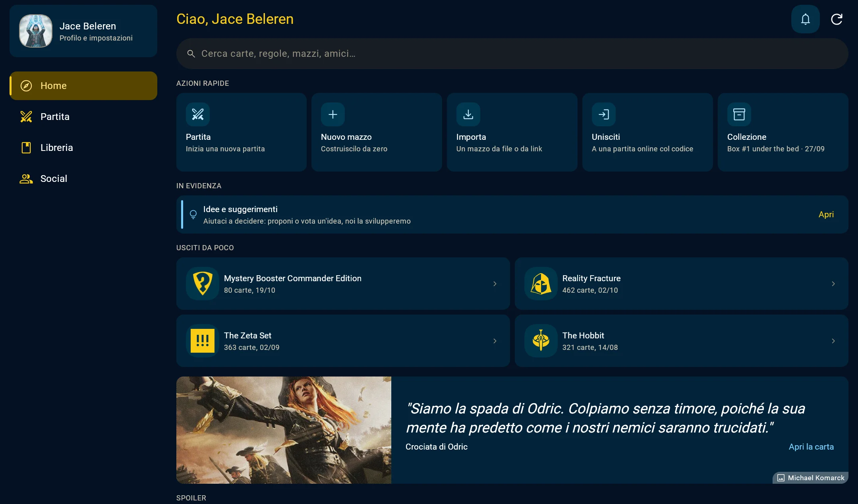Click the Mystery Booster set symbol
This screenshot has height=504, width=858.
(x=203, y=284)
